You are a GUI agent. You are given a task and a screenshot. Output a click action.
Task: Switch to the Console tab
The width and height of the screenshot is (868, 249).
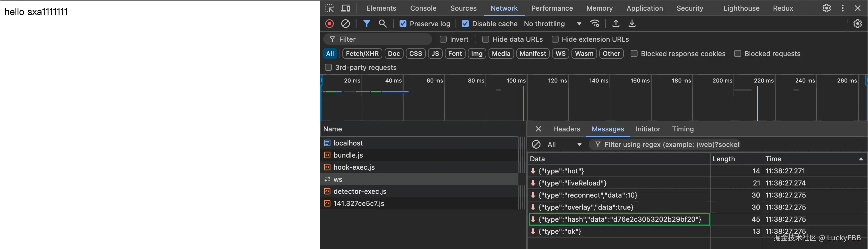pos(423,8)
